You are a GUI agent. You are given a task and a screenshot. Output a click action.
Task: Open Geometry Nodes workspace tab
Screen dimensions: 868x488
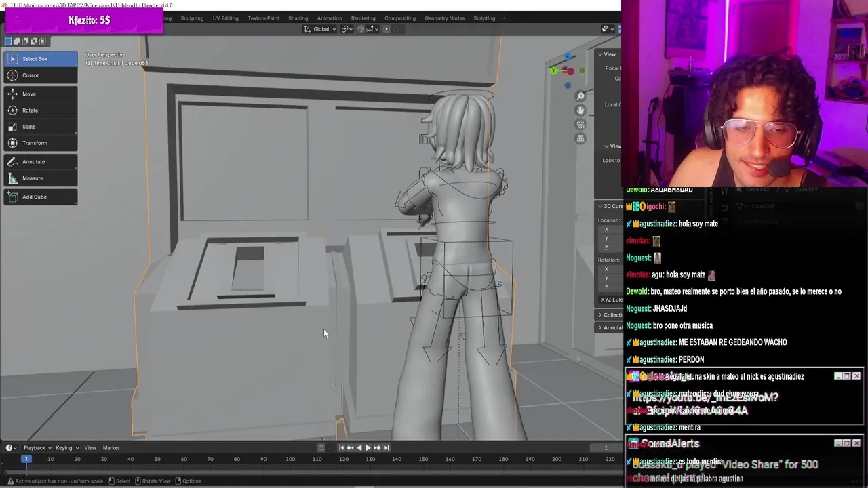pyautogui.click(x=445, y=18)
